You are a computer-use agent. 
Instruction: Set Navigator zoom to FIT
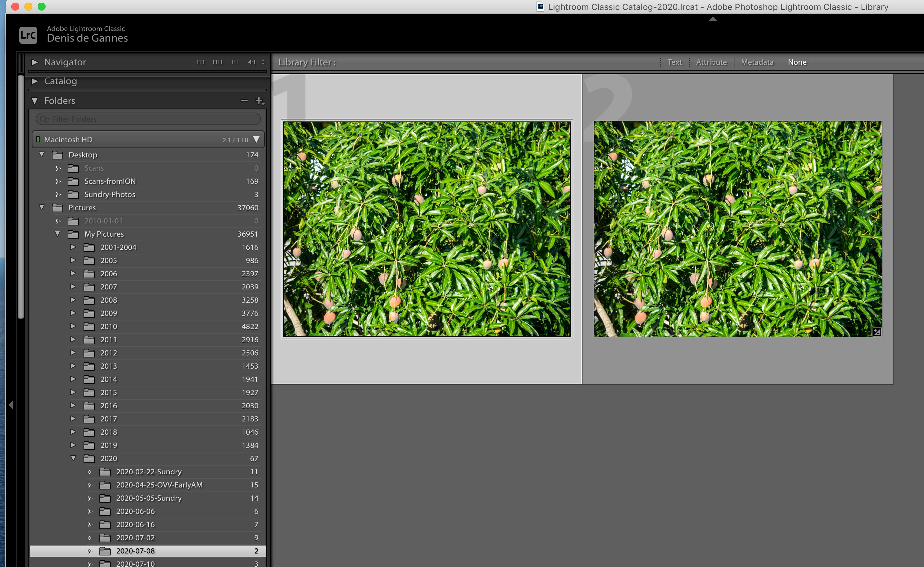201,62
